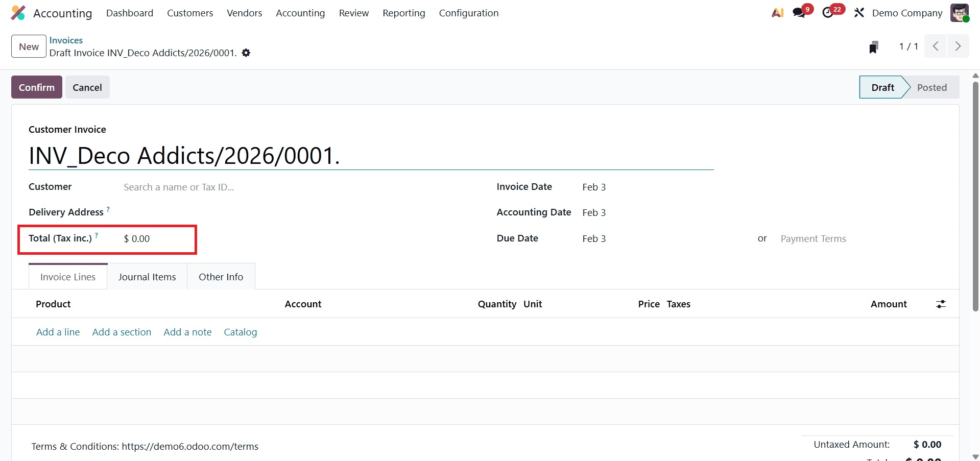
Task: Open the AI assistant icon
Action: (x=777, y=13)
